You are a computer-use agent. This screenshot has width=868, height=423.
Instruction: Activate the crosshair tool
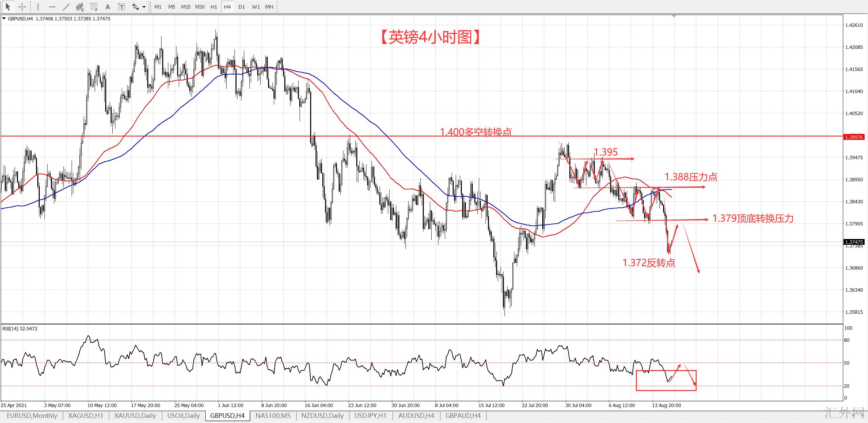[x=22, y=6]
